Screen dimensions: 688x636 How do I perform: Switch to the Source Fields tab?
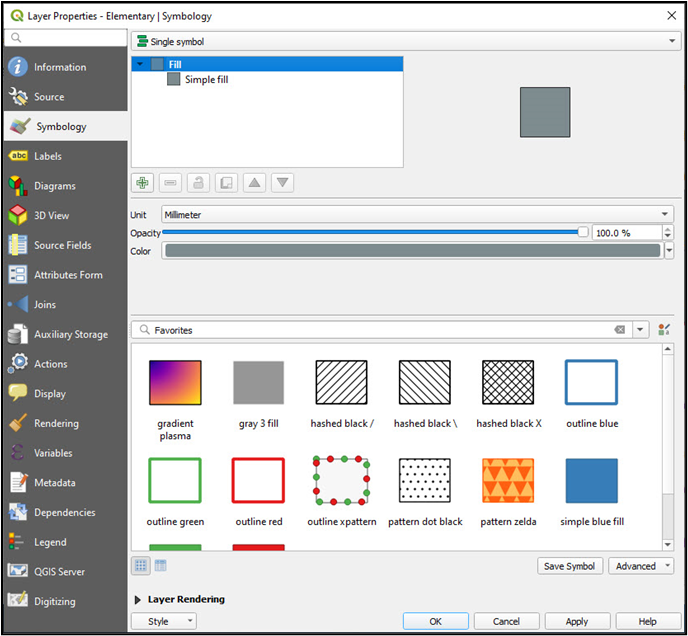pos(62,245)
